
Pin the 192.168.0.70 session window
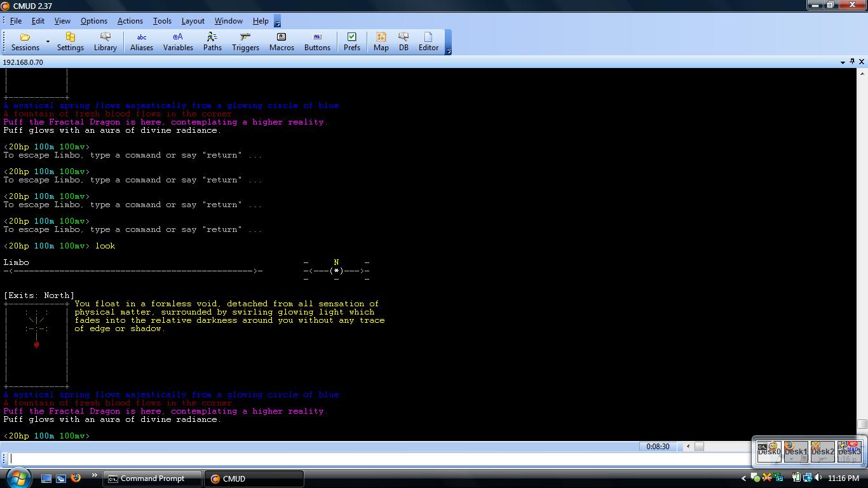tap(852, 62)
